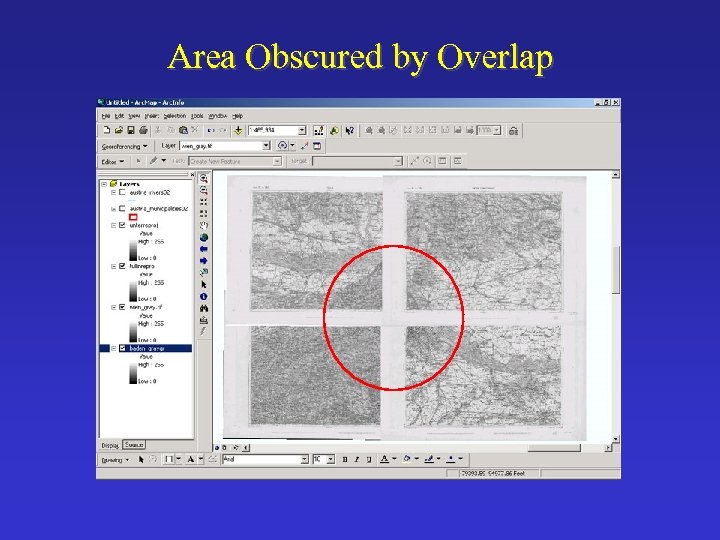Viewport: 720px width, 540px height.
Task: Select the Select Elements arrow tool
Action: tap(203, 285)
